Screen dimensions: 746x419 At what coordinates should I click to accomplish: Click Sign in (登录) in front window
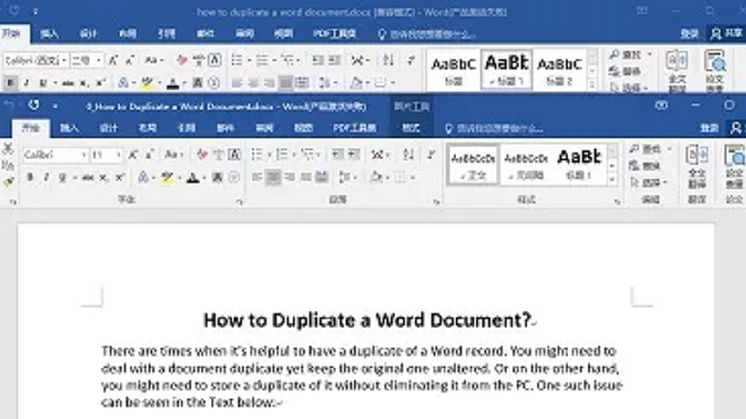709,128
